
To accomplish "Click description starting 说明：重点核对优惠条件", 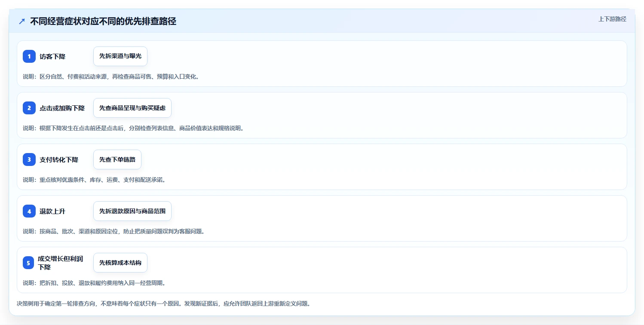I will click(x=94, y=180).
